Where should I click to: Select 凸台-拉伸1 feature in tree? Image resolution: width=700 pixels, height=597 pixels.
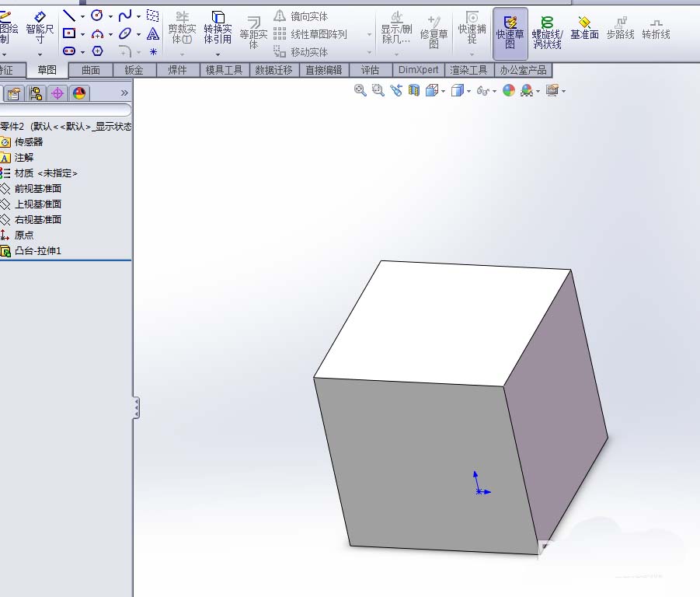pos(38,251)
